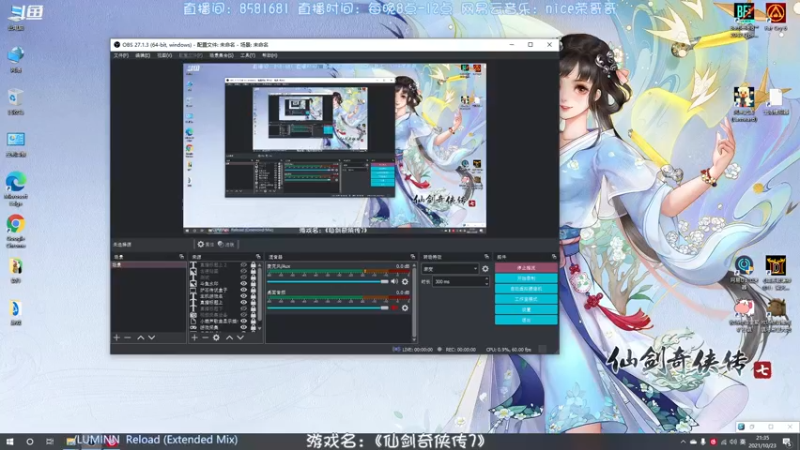This screenshot has width=800, height=450.
Task: Remove selected scene with minus icon
Action: pos(128,338)
